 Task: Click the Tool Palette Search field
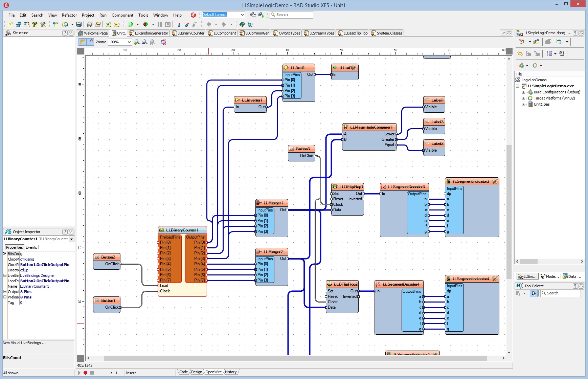pyautogui.click(x=560, y=293)
